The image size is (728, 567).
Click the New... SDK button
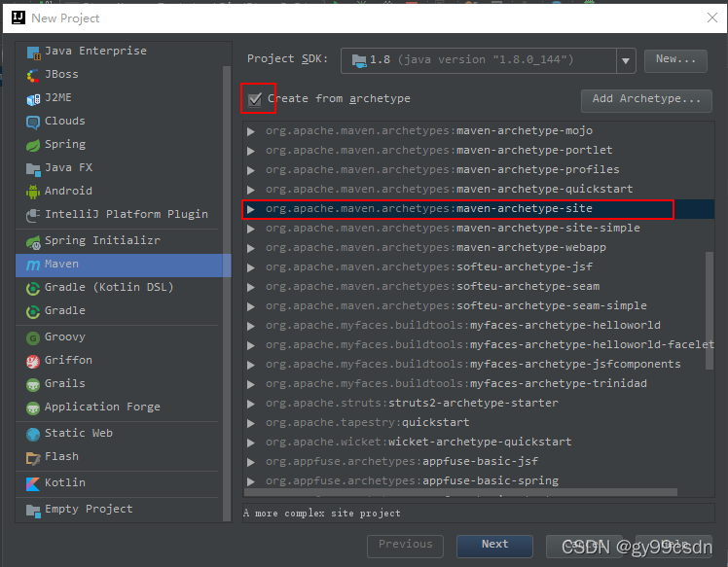pos(675,60)
